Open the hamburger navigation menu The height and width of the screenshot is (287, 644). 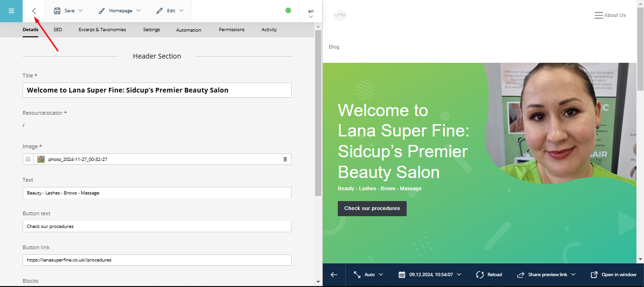pos(11,11)
